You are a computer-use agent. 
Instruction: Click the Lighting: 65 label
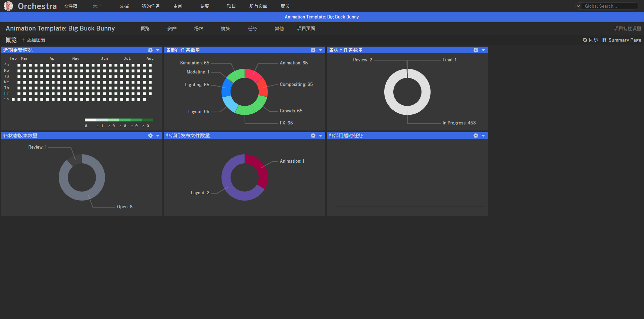[x=197, y=85]
